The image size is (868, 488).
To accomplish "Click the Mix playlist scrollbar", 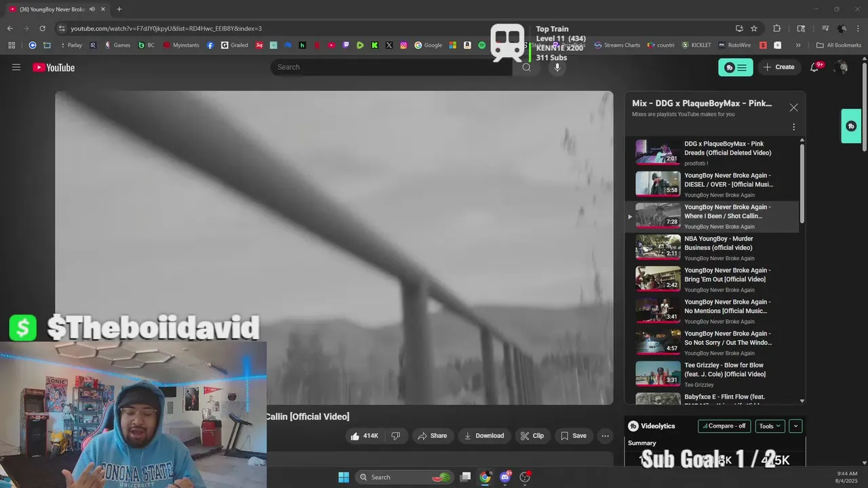I will [802, 183].
